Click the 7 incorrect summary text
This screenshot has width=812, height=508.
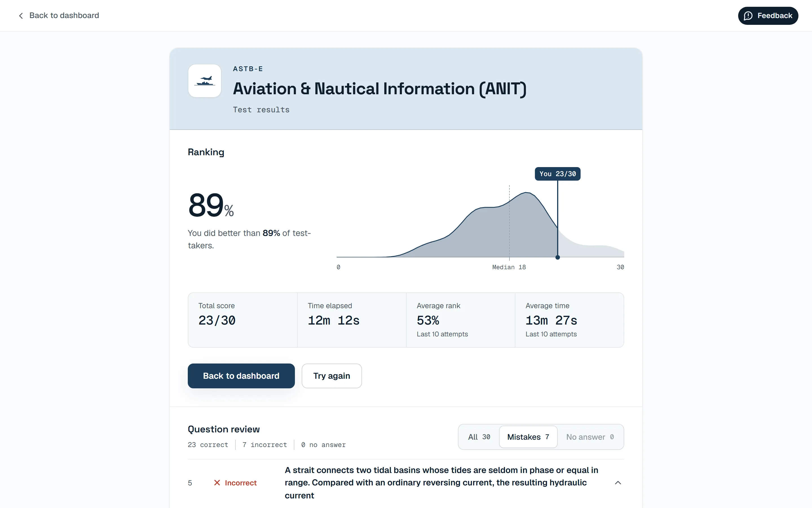pyautogui.click(x=264, y=445)
